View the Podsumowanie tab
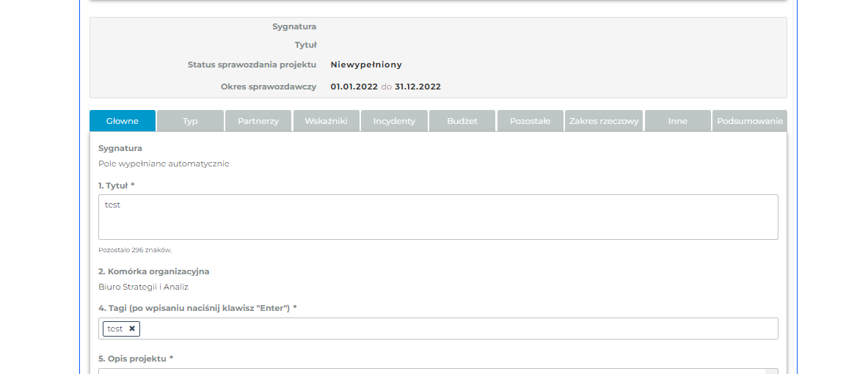The image size is (868, 374). pos(749,121)
